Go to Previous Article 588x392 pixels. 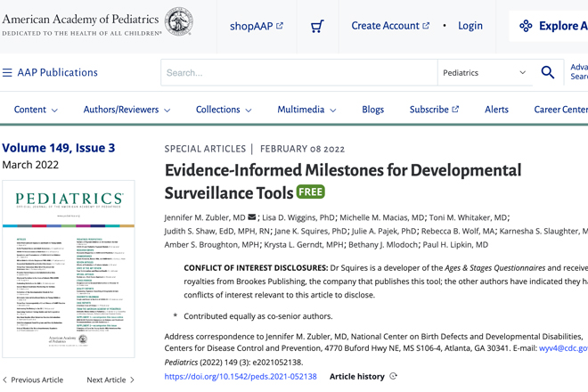pyautogui.click(x=33, y=380)
